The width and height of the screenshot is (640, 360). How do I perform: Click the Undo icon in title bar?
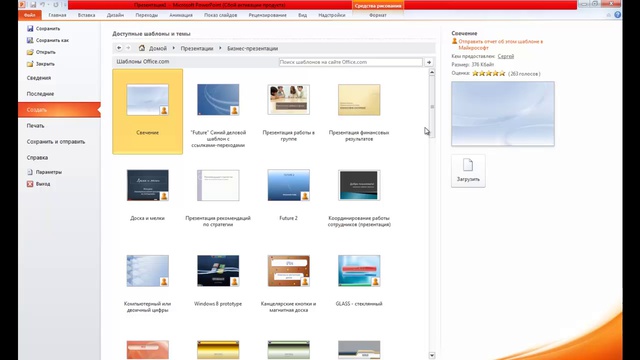point(42,5)
